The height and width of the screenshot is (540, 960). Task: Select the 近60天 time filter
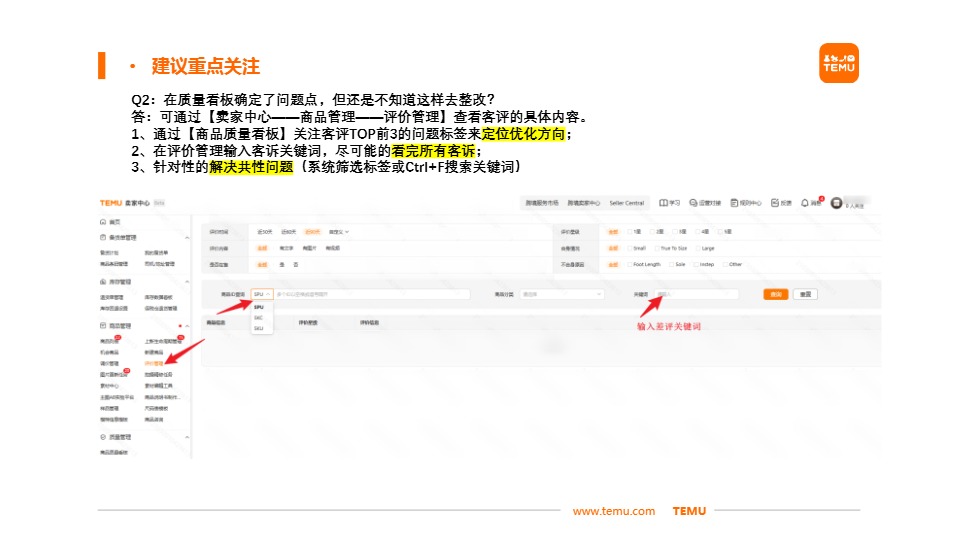pos(288,232)
